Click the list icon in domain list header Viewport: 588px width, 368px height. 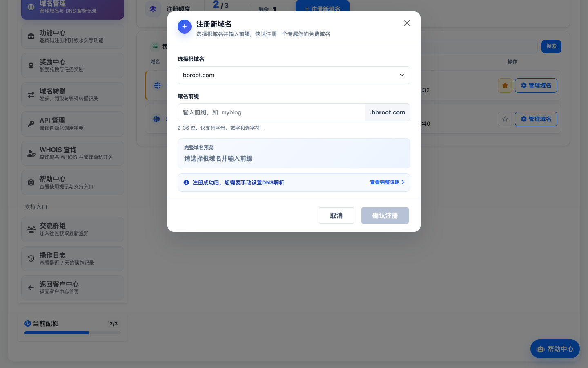[x=155, y=47]
